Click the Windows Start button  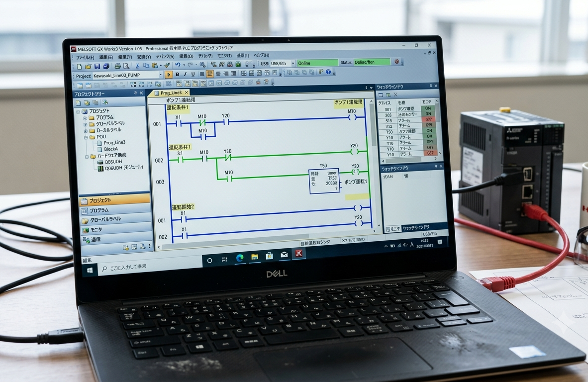90,270
